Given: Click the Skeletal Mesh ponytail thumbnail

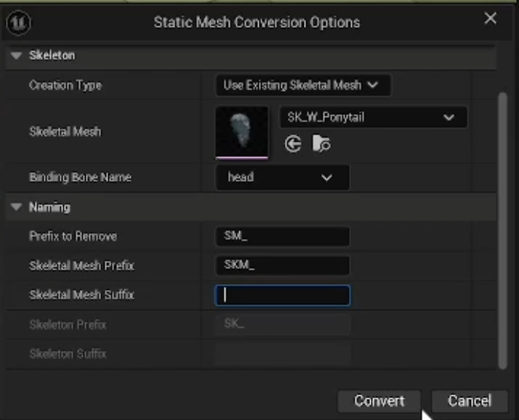Looking at the screenshot, I should 241,132.
